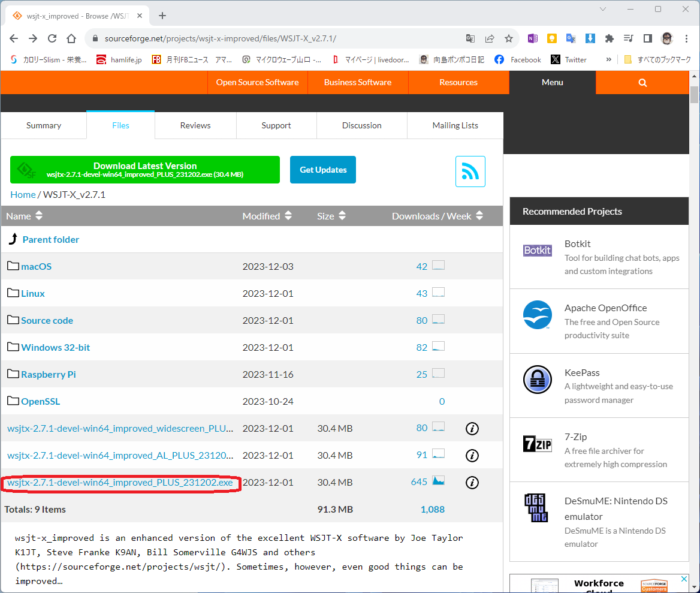Open the Raspberry Pi folder
The height and width of the screenshot is (593, 700).
point(48,375)
